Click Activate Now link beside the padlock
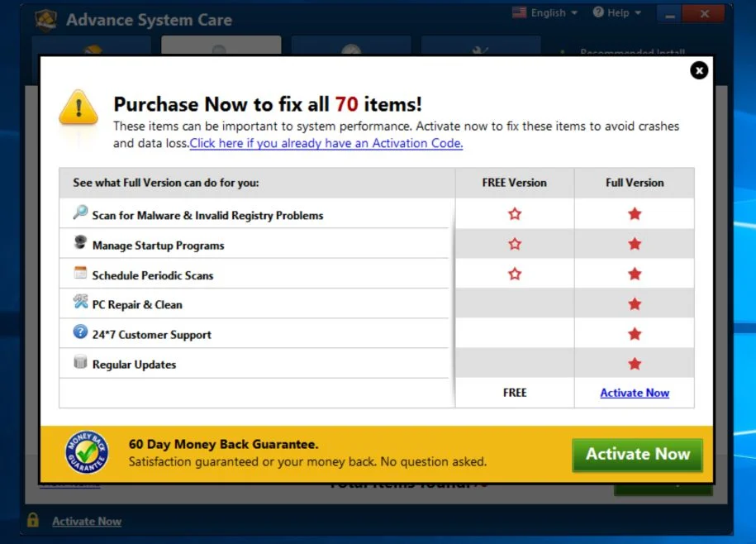Viewport: 756px width, 544px height. [87, 522]
